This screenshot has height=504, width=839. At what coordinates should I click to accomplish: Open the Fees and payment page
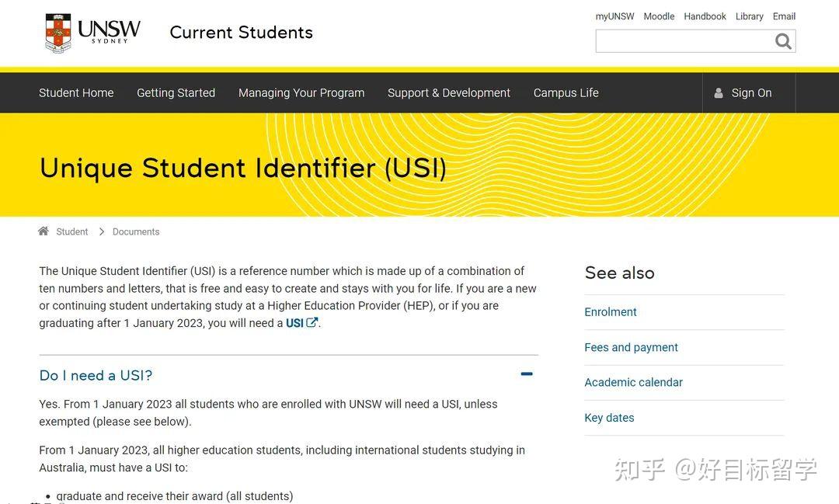(631, 347)
